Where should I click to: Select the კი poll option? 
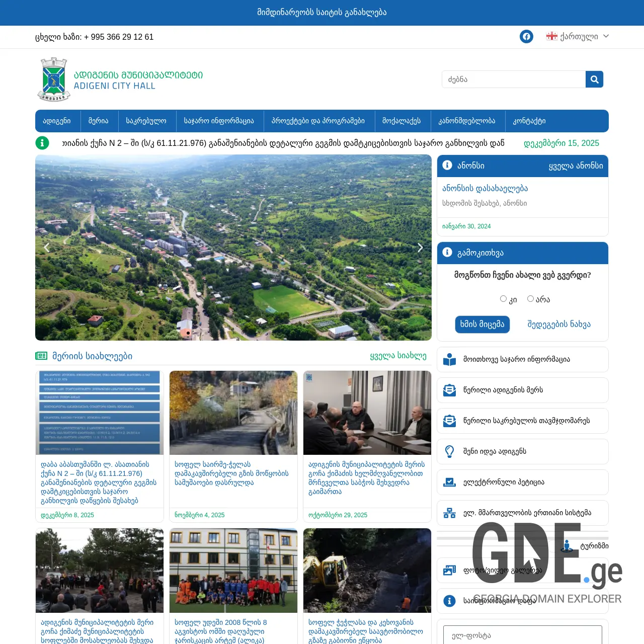coord(503,298)
